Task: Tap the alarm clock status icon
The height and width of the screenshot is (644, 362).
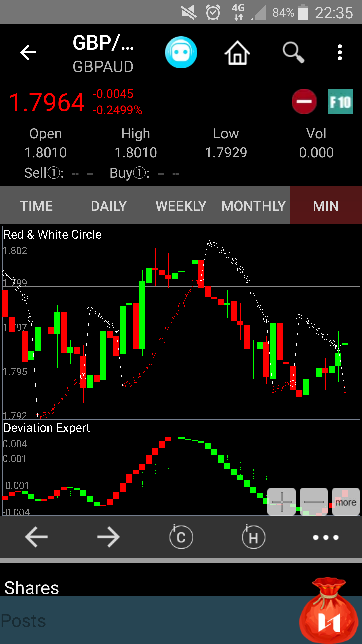Action: 213,12
